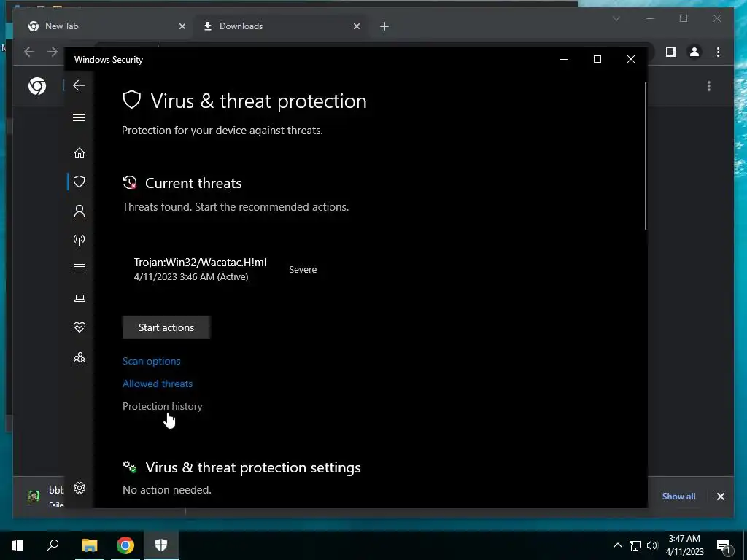The height and width of the screenshot is (560, 747).
Task: Open Downloads page three-dot menu
Action: point(709,86)
